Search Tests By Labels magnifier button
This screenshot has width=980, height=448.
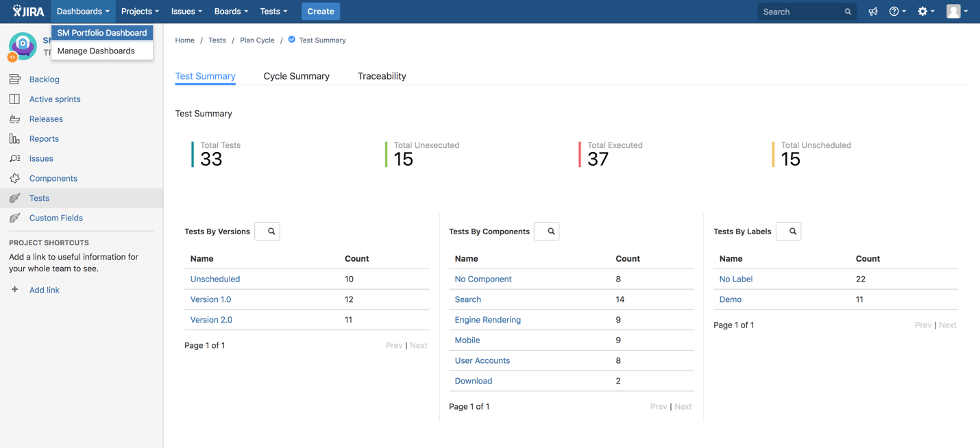[x=788, y=232]
